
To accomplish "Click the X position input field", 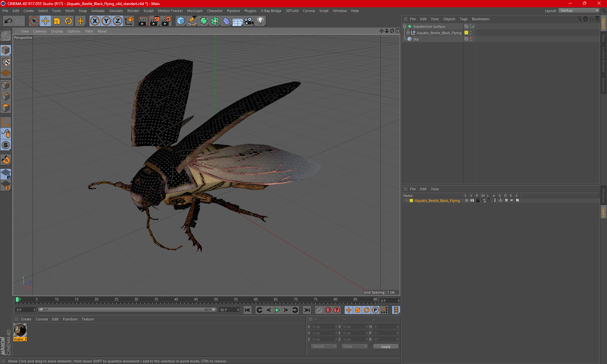I will point(324,327).
